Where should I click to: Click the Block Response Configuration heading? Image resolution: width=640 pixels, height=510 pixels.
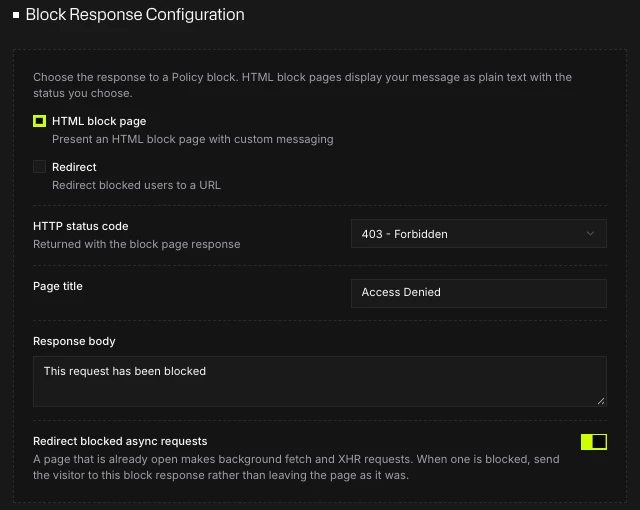[135, 15]
